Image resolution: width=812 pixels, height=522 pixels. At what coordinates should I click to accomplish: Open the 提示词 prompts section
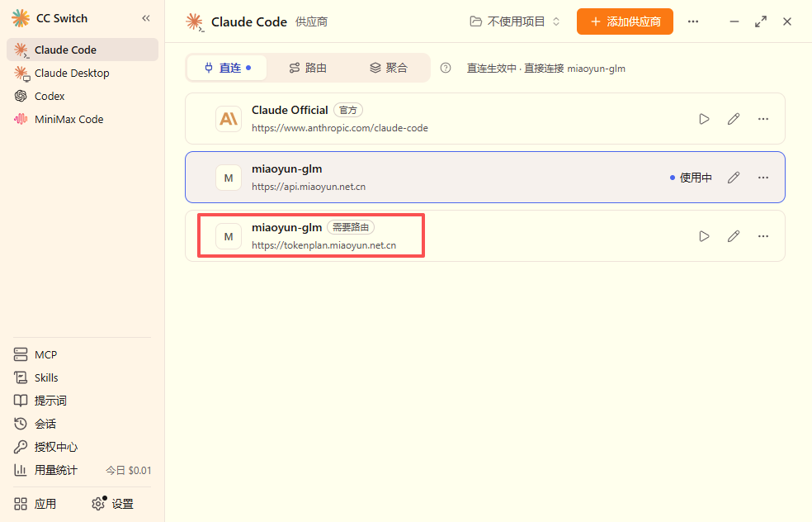coord(83,401)
